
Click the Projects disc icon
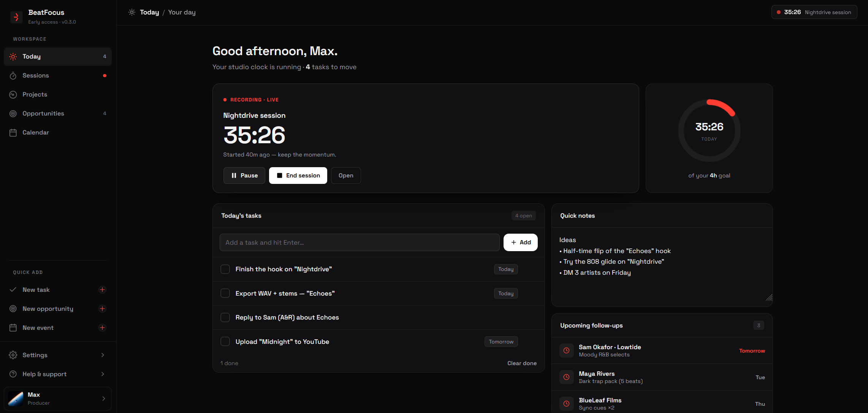click(x=13, y=95)
